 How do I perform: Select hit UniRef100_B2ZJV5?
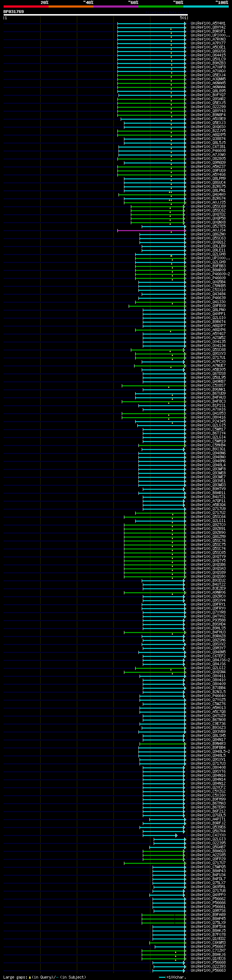point(208,131)
